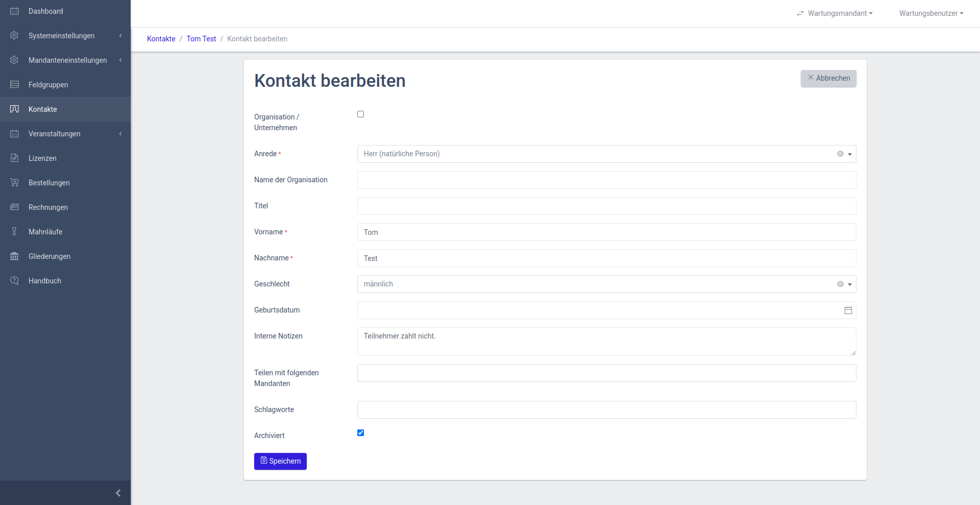Open the Geburtsdatum calendar picker icon
980x505 pixels.
[848, 310]
